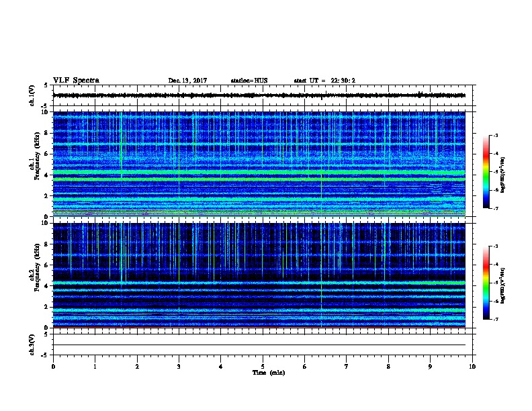The width and height of the screenshot is (532, 411).
Task: Click the ch.3(V) axis label
Action: 32,345
